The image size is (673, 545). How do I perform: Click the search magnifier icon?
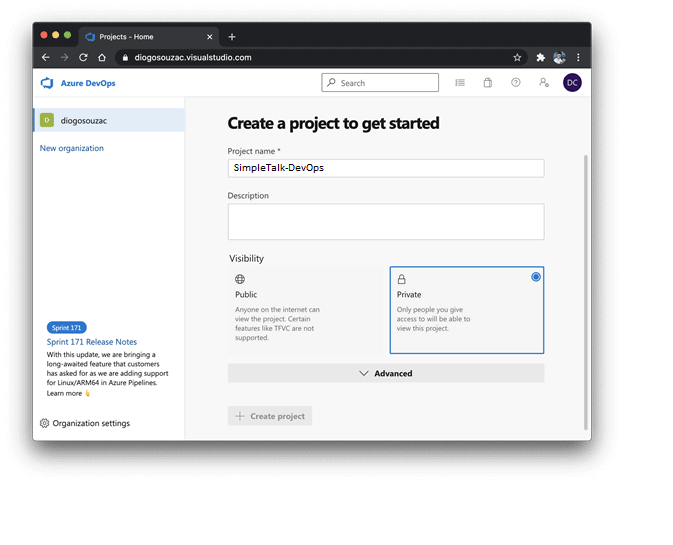pyautogui.click(x=331, y=82)
